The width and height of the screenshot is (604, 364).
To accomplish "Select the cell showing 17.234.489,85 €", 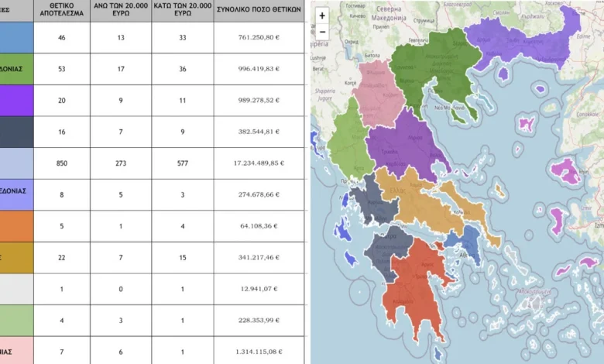I will tap(259, 163).
